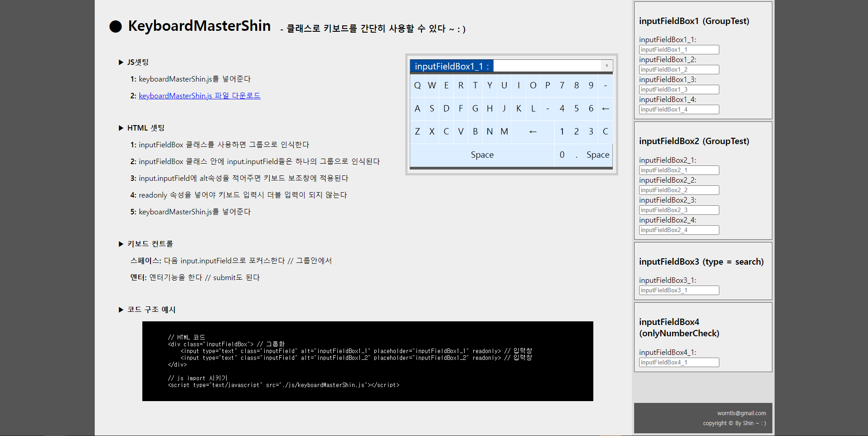Focus the inputFieldBox1_1 input field
This screenshot has height=436, width=868.
(x=679, y=49)
